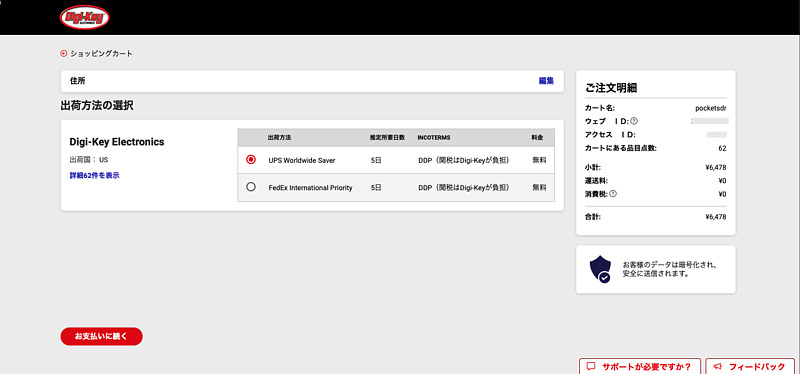Continue with お支払いに続く button

102,336
